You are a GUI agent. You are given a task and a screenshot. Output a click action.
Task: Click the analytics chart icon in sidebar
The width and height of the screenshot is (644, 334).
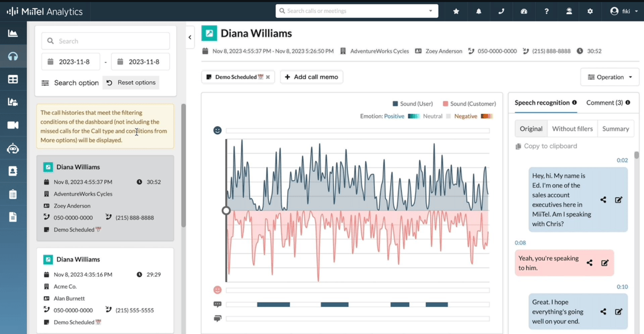(x=13, y=33)
